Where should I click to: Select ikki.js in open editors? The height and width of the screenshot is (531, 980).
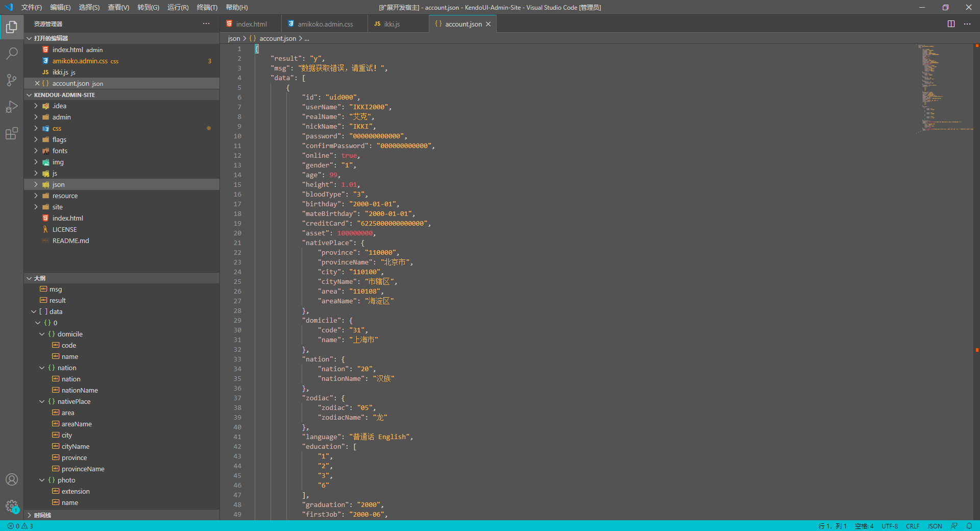121,72
